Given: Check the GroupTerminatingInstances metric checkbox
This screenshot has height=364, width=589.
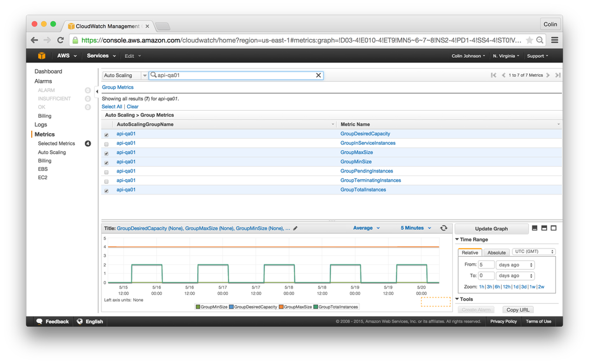Looking at the screenshot, I should click(106, 181).
